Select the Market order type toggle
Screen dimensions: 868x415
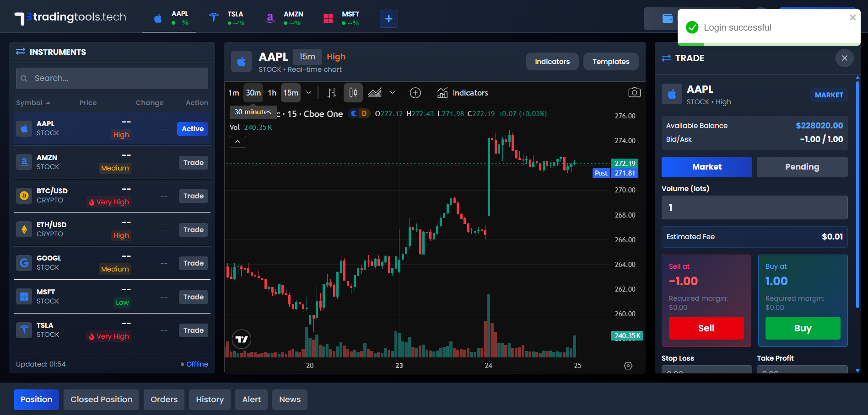pyautogui.click(x=706, y=167)
